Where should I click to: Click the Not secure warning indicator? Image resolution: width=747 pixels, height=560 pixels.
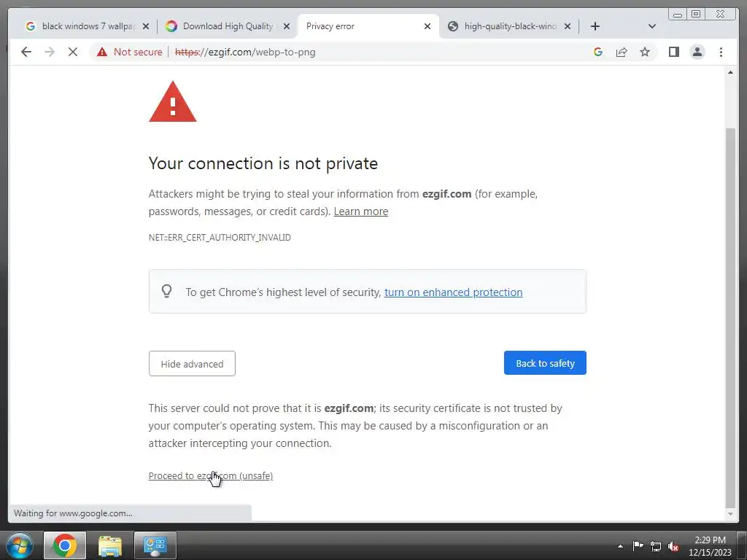(130, 52)
